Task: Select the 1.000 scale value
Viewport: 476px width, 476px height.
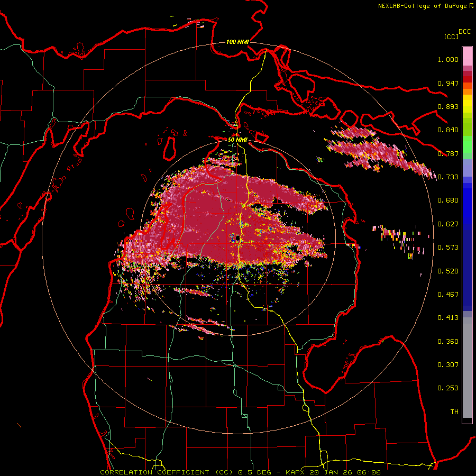Action: pyautogui.click(x=448, y=59)
